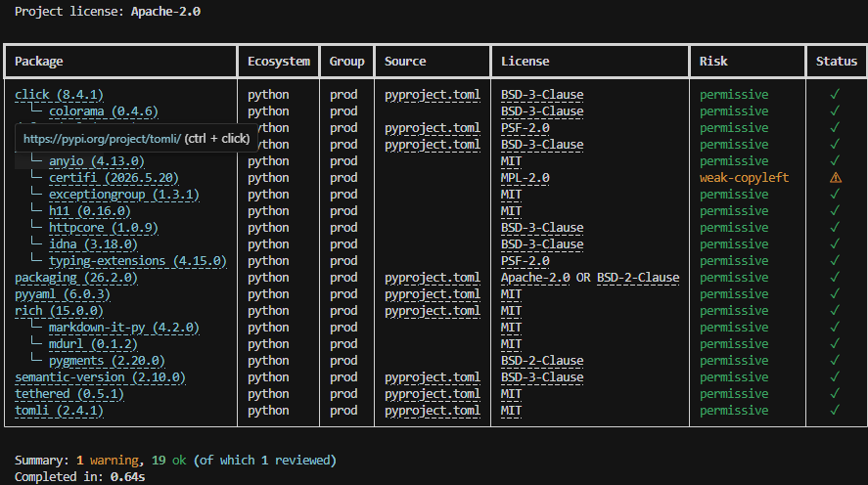The image size is (868, 485).
Task: Open pyproject.toml source link in click row
Action: [433, 95]
